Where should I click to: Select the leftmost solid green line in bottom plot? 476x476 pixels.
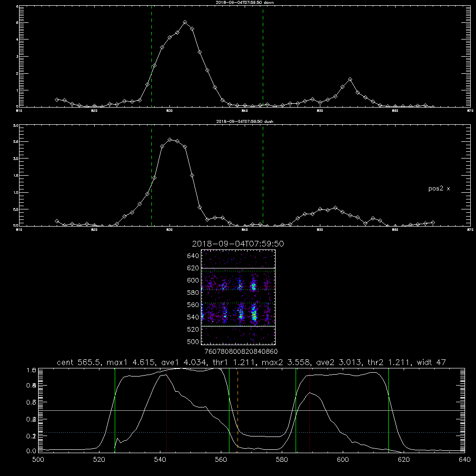pyautogui.click(x=115, y=410)
